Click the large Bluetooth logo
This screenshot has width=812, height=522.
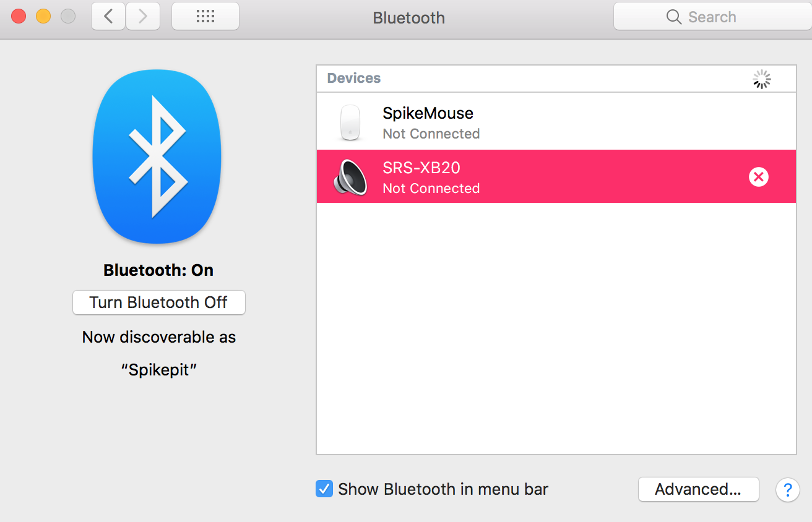point(157,156)
